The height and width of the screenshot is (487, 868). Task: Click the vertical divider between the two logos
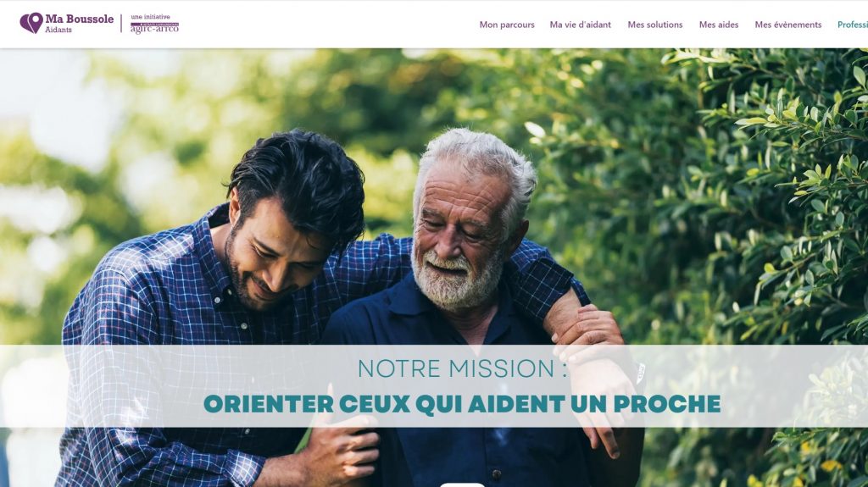point(122,23)
